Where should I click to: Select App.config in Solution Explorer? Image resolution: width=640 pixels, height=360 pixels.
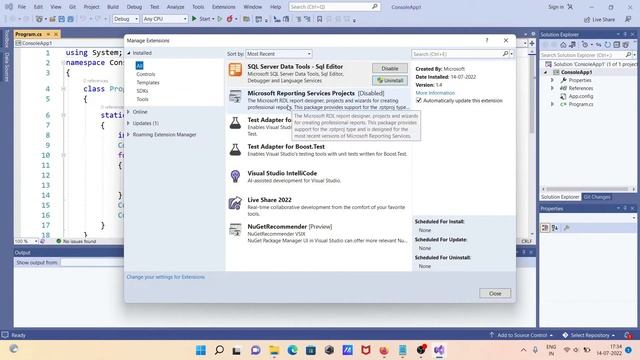click(581, 96)
